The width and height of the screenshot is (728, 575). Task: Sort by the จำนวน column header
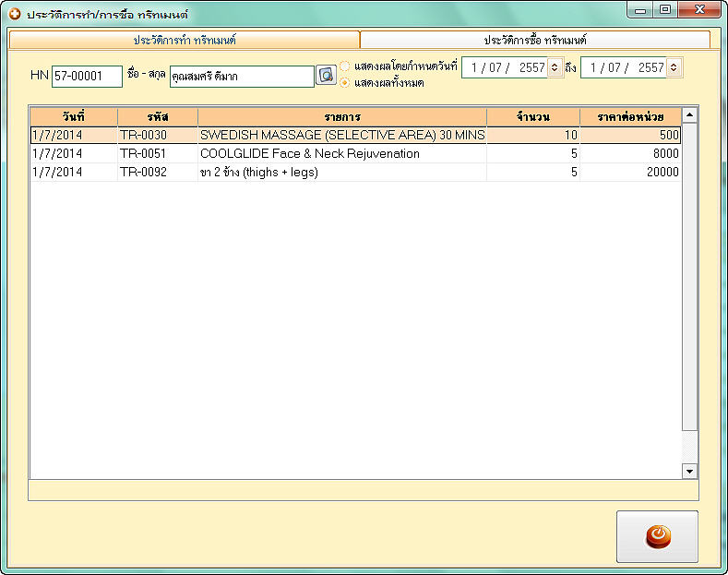(533, 116)
